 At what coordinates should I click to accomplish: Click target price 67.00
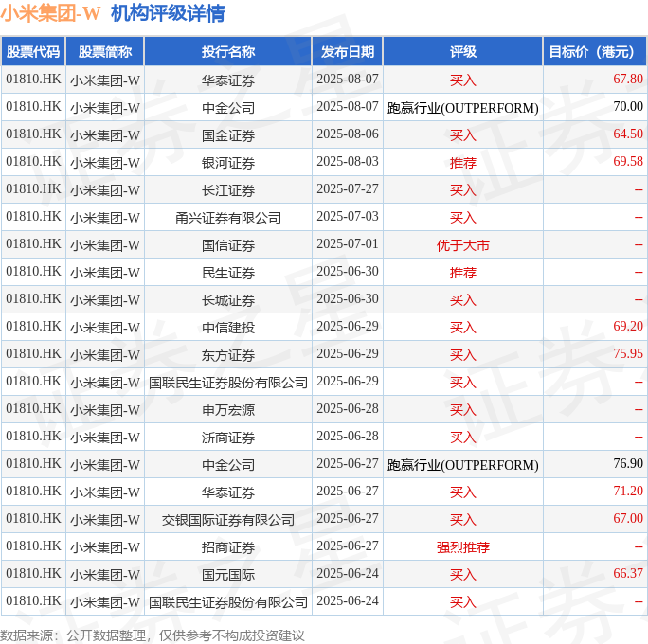(628, 518)
